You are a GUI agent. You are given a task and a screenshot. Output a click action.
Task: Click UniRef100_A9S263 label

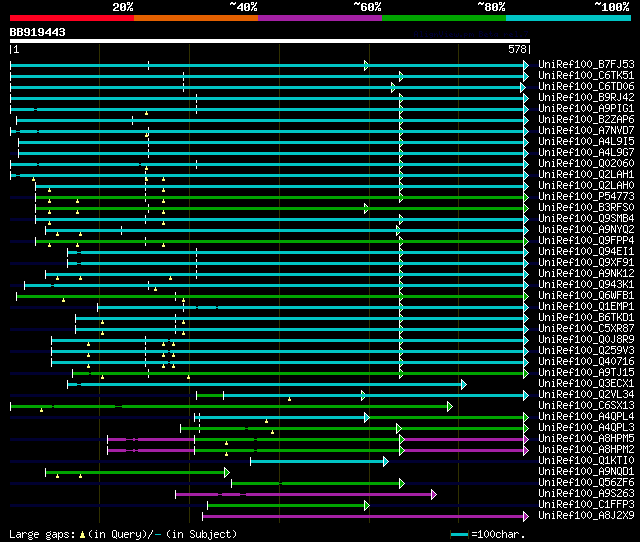pos(586,494)
